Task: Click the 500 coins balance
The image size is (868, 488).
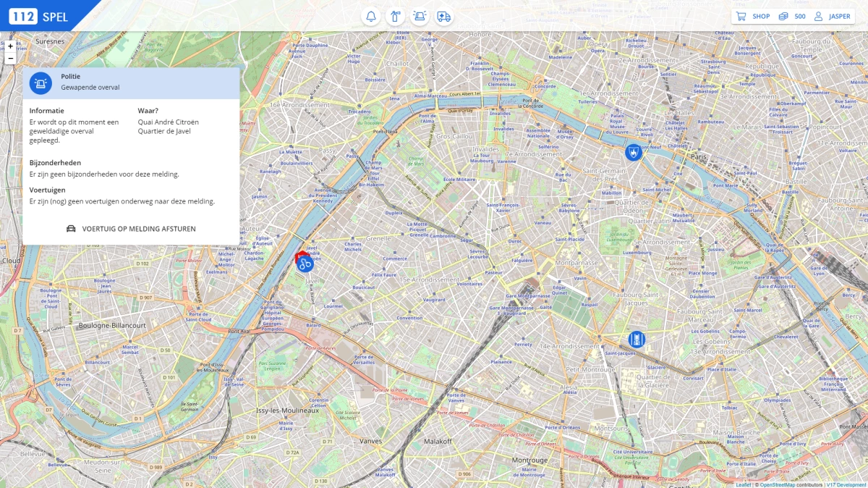Action: 799,17
